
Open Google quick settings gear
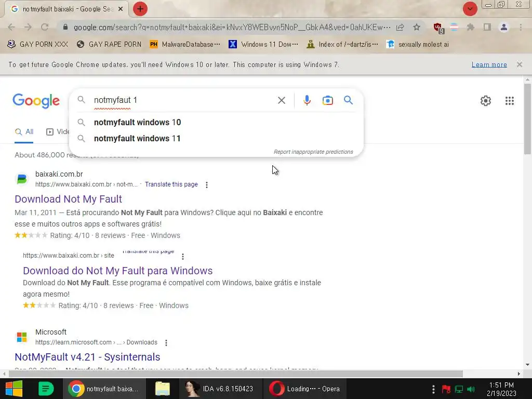tap(486, 101)
